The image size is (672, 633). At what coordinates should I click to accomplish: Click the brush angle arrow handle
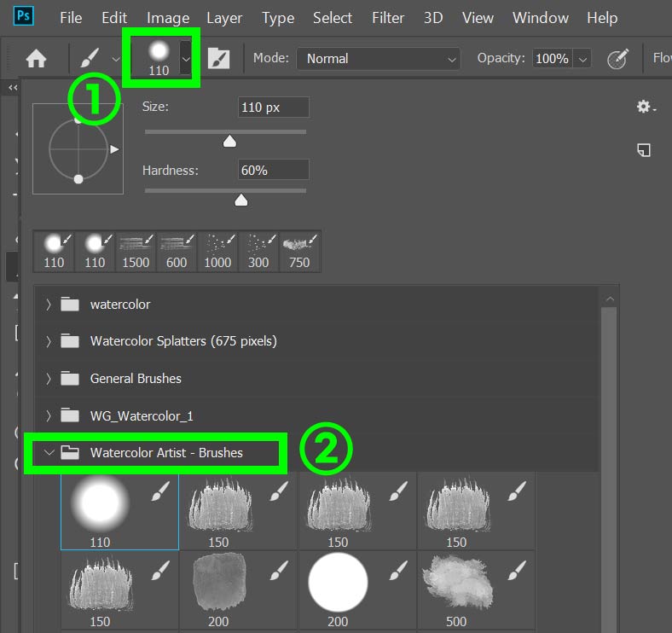(114, 149)
